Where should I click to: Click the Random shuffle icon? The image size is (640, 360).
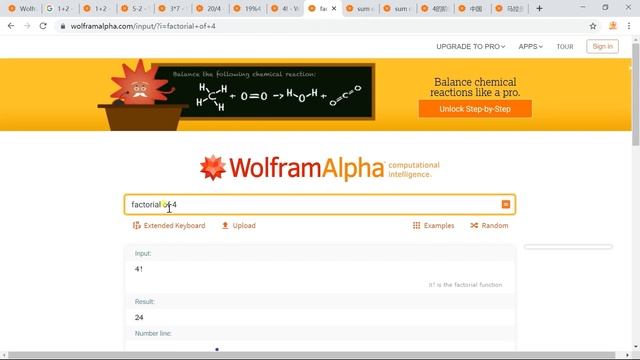click(x=474, y=225)
